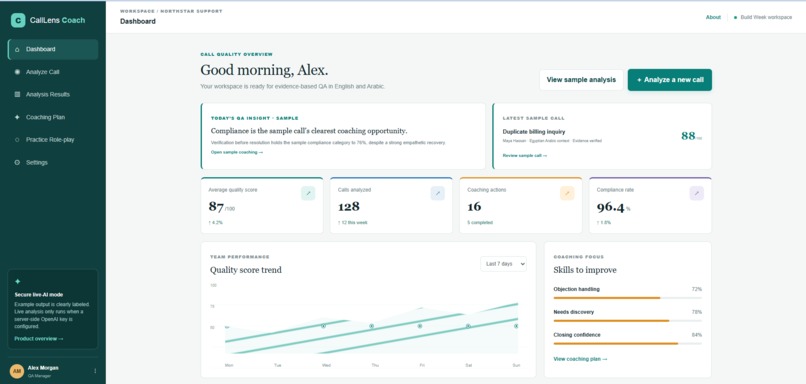Click the Analysis Results sidebar icon
This screenshot has height=384, width=806.
17,95
